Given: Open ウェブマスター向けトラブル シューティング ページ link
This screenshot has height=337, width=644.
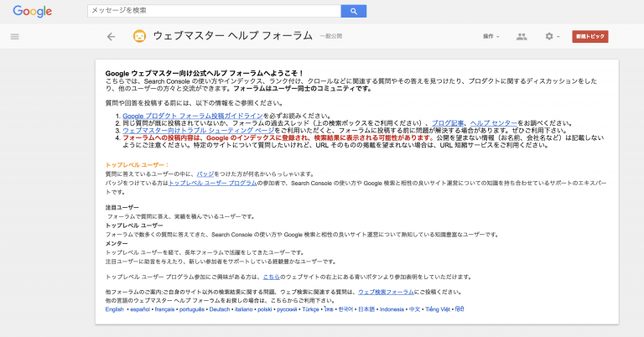Looking at the screenshot, I should point(199,131).
